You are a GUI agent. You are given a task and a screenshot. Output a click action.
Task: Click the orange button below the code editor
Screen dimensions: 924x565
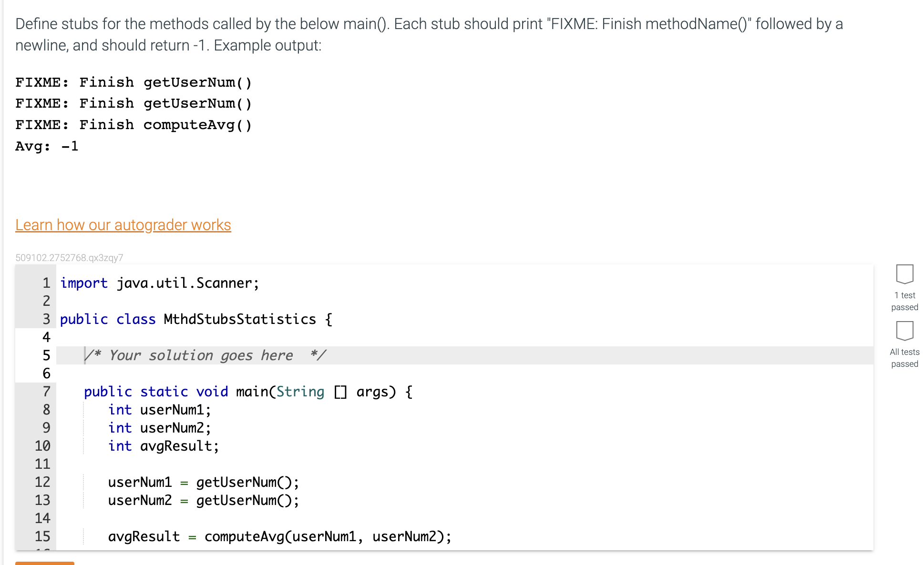(44, 563)
